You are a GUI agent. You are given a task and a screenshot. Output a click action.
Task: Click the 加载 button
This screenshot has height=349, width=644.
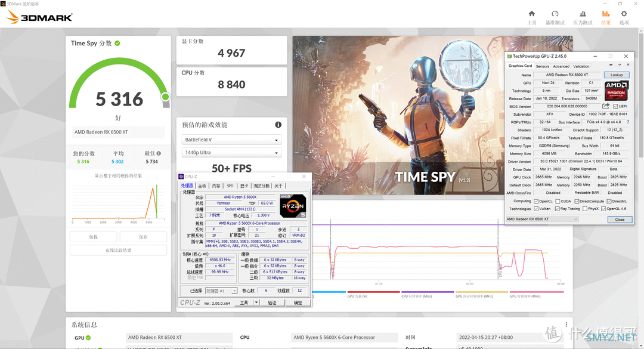coord(94,237)
